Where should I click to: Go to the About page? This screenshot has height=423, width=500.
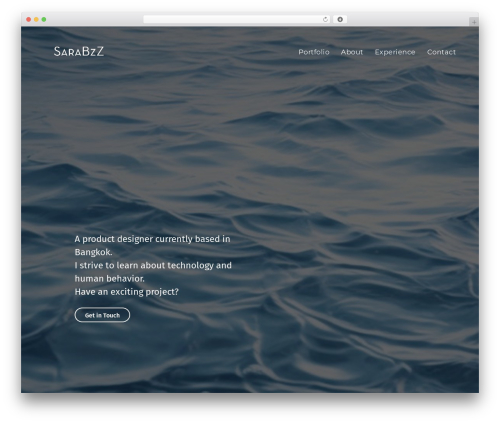(352, 52)
